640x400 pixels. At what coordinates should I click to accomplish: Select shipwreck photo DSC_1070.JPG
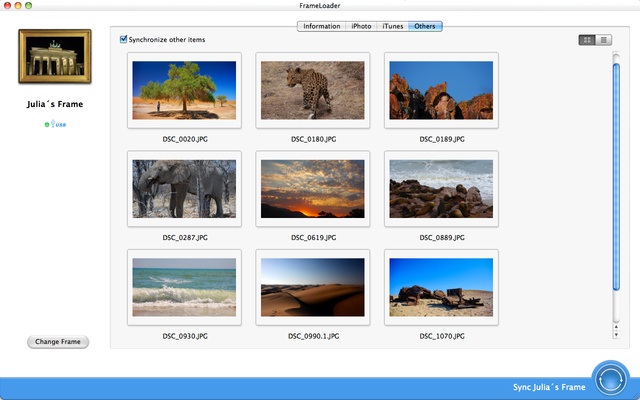441,287
